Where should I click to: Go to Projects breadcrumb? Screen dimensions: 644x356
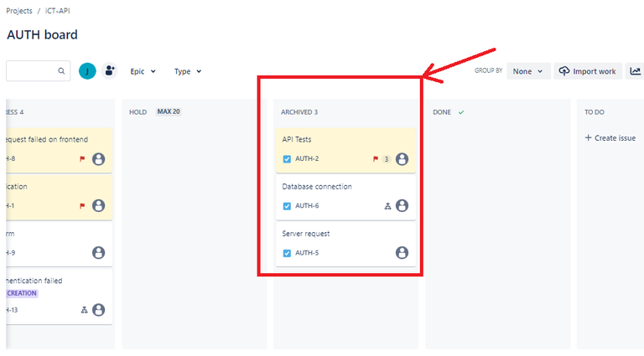tap(19, 11)
